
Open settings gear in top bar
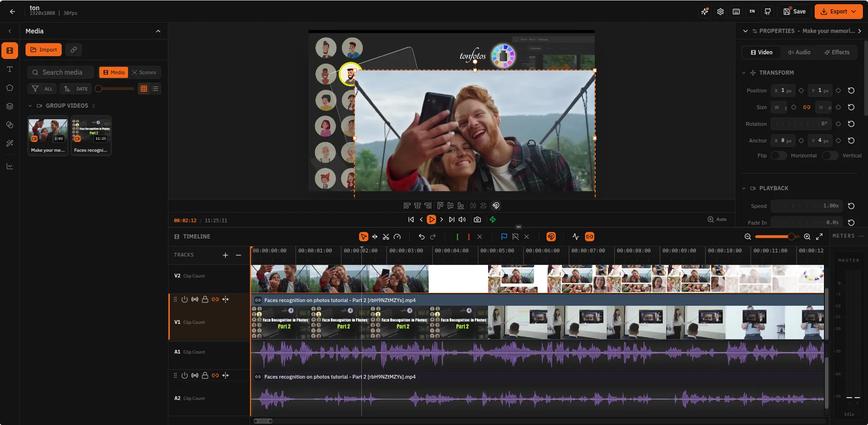(x=720, y=12)
